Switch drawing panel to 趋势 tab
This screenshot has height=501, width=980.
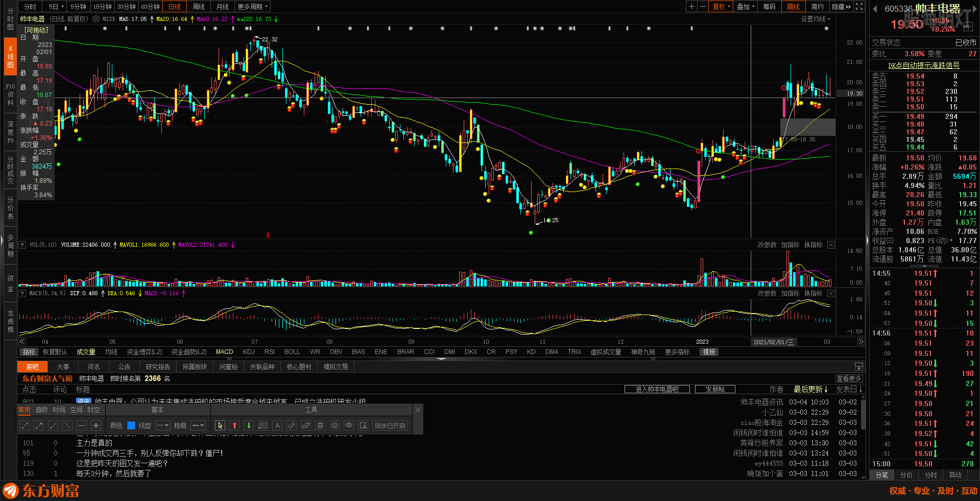(x=41, y=410)
